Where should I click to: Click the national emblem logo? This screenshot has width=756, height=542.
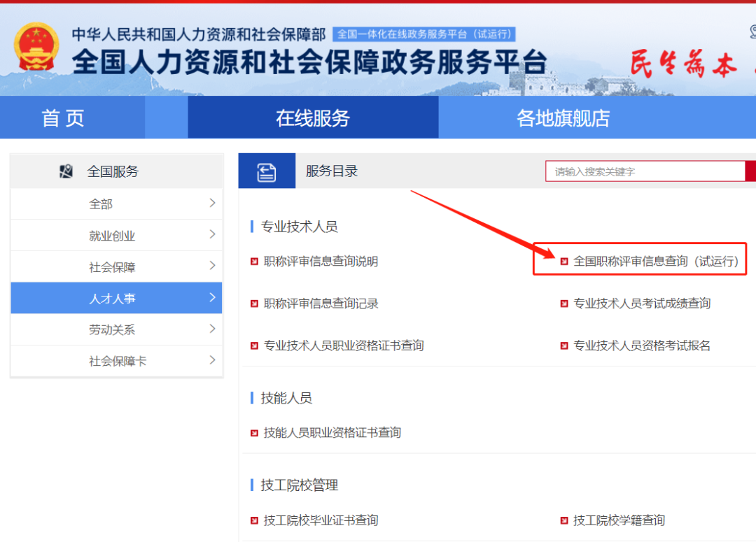[x=37, y=47]
